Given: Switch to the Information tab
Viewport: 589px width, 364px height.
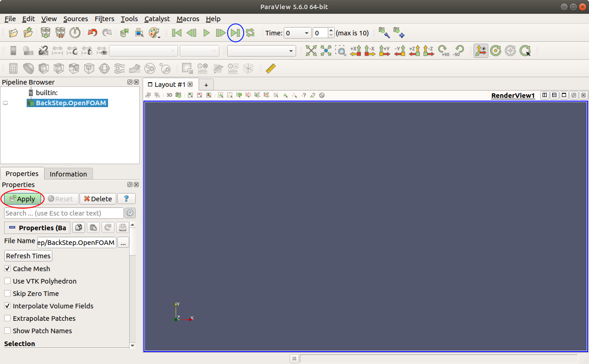Looking at the screenshot, I should (68, 174).
